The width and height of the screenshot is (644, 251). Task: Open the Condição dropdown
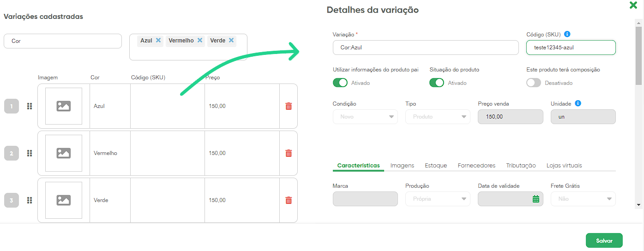[365, 117]
